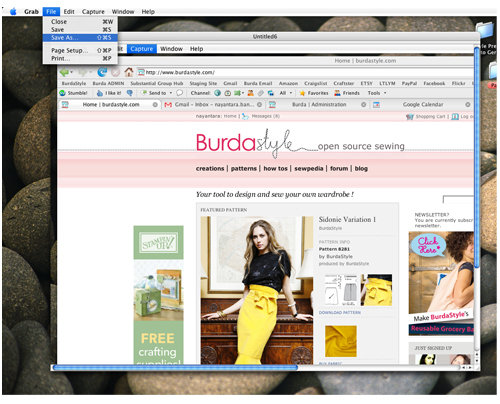500x404 pixels.
Task: Click the blue horizontal scrollbar of Untitled6
Action: click(175, 368)
